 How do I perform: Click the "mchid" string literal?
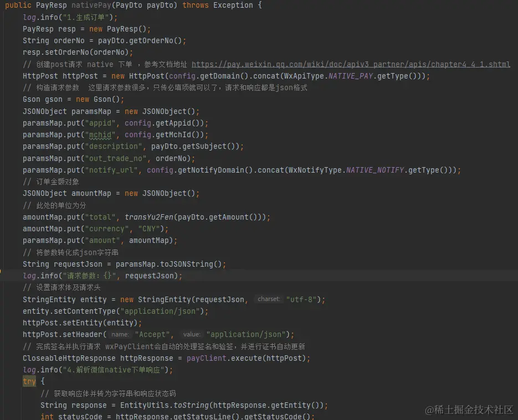tap(100, 134)
